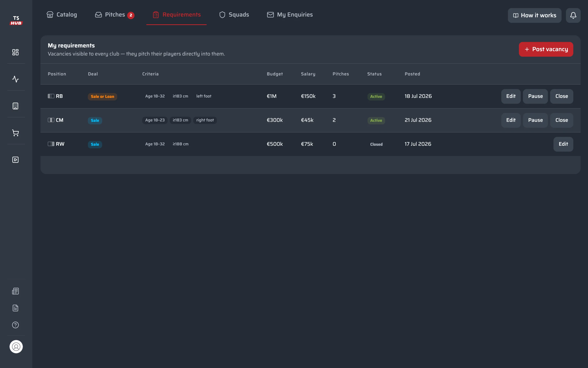
Task: Open the shopping cart icon in sidebar
Action: (x=15, y=133)
